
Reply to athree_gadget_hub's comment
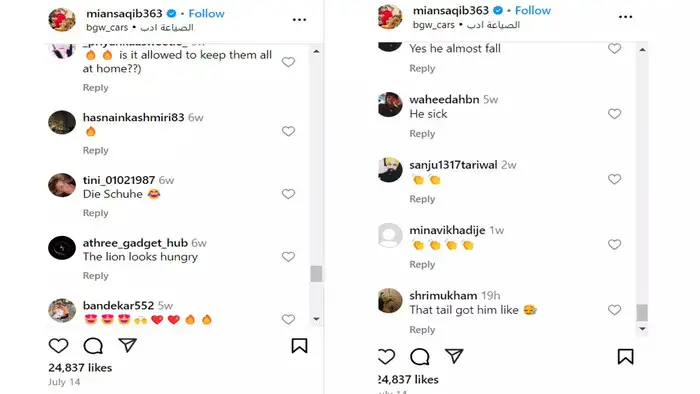[96, 276]
